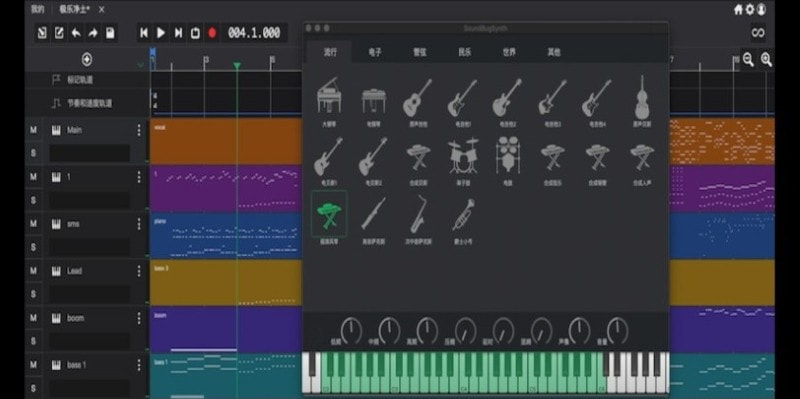The image size is (800, 399).
Task: Click the import icon in the toolbar
Action: click(x=42, y=33)
